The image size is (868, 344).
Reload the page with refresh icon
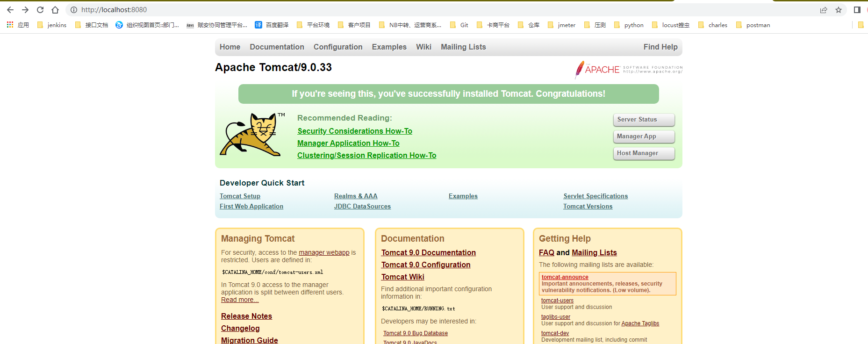click(x=40, y=10)
